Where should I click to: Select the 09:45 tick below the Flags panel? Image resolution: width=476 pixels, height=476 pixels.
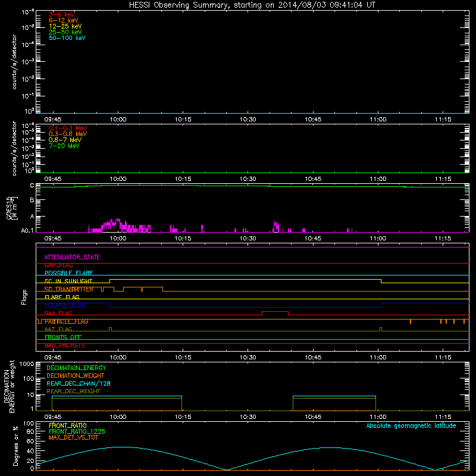click(53, 358)
